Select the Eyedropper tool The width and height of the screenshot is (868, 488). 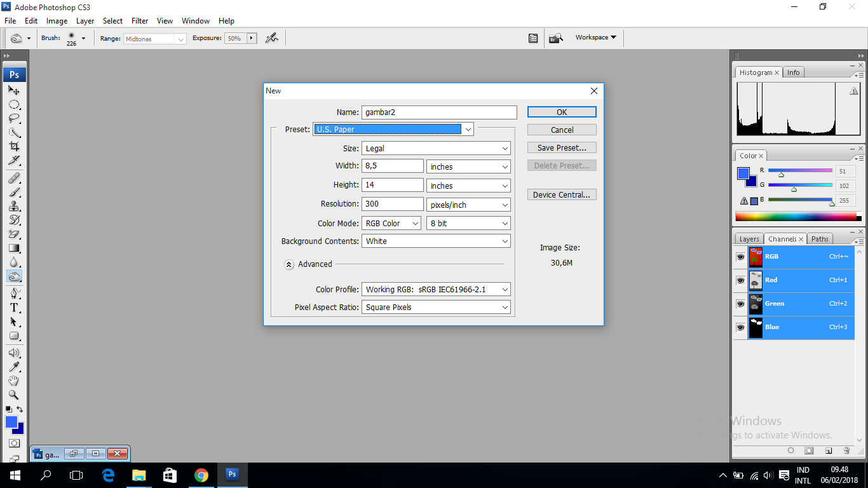[x=13, y=365]
